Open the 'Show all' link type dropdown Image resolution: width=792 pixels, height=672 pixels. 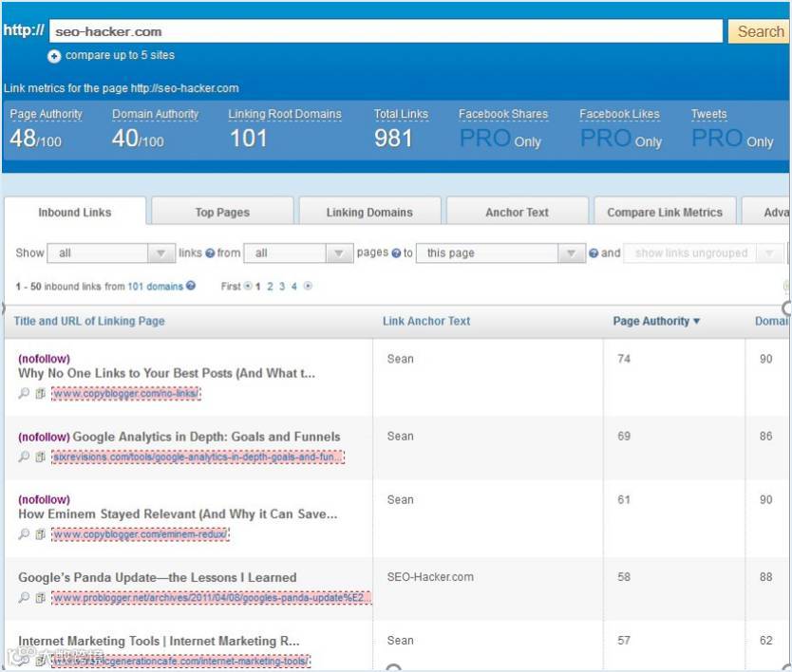click(x=111, y=253)
